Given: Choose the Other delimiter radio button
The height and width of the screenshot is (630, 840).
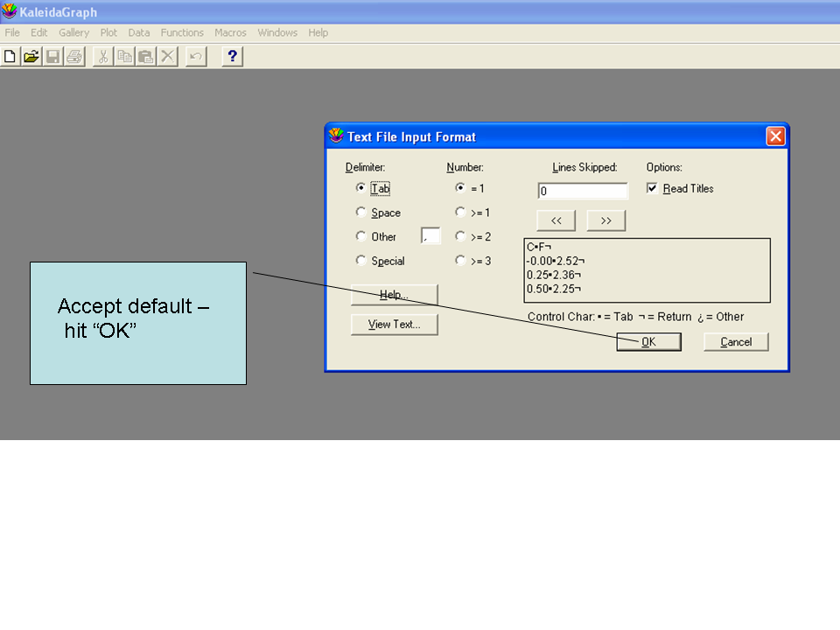Looking at the screenshot, I should (x=360, y=236).
